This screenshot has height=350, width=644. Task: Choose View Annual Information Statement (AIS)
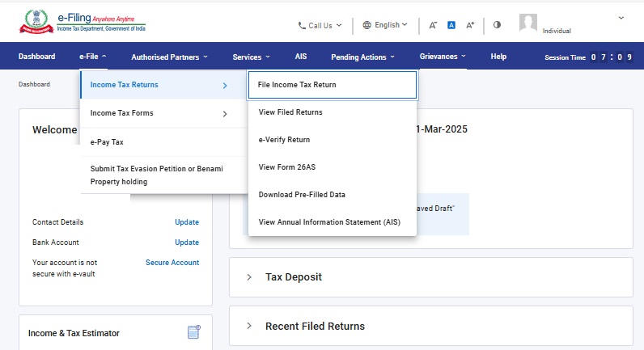[333, 222]
